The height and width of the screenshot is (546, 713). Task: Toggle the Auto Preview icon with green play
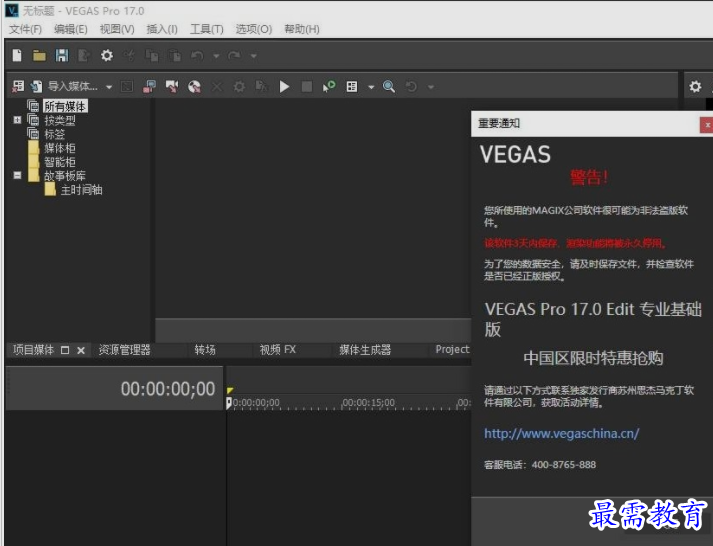click(x=329, y=86)
